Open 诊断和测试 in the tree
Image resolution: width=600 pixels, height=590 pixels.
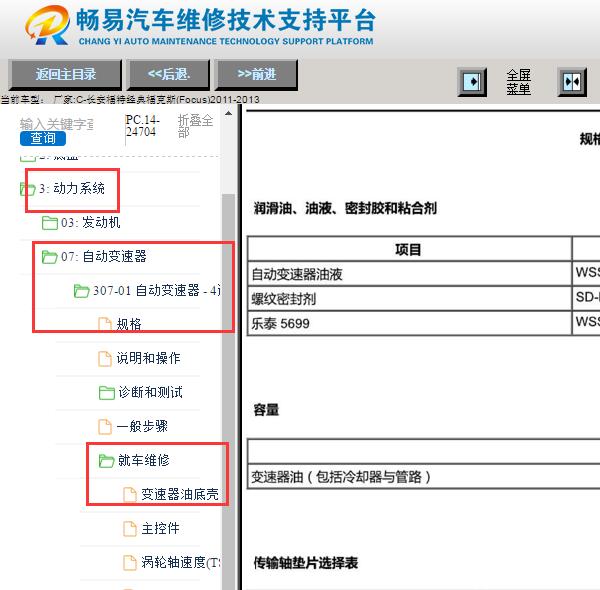pos(150,393)
